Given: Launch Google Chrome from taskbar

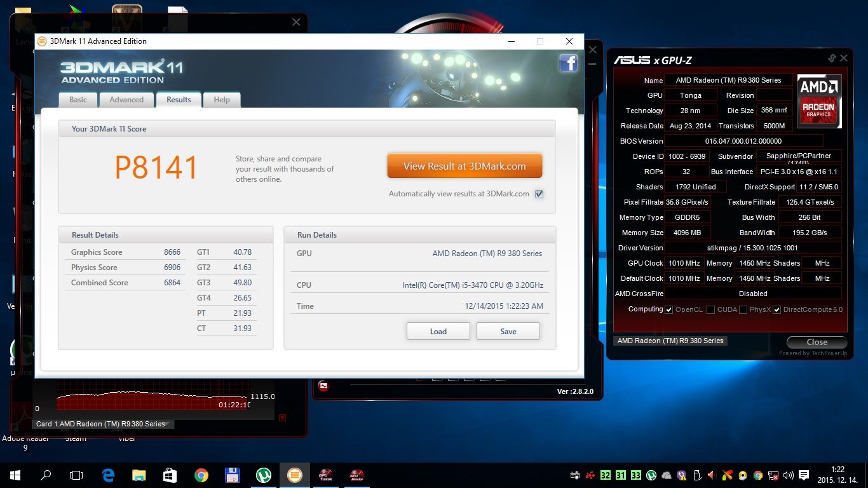Looking at the screenshot, I should [201, 475].
